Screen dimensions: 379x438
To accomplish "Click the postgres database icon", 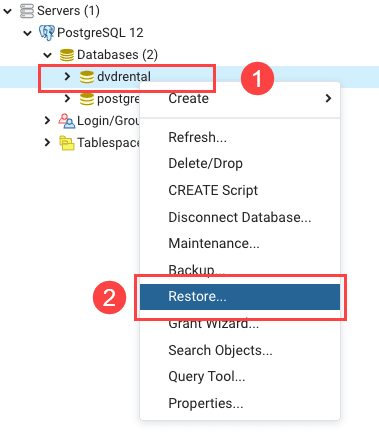I will 87,99.
